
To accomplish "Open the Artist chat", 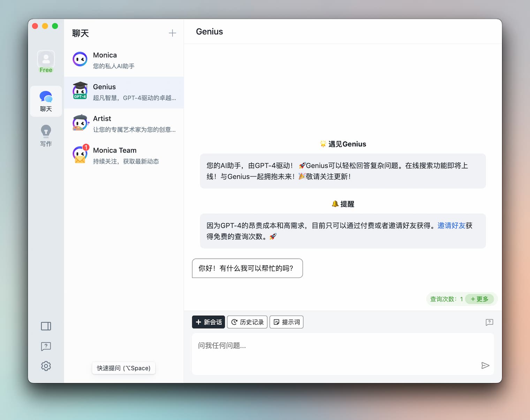I will pos(124,124).
